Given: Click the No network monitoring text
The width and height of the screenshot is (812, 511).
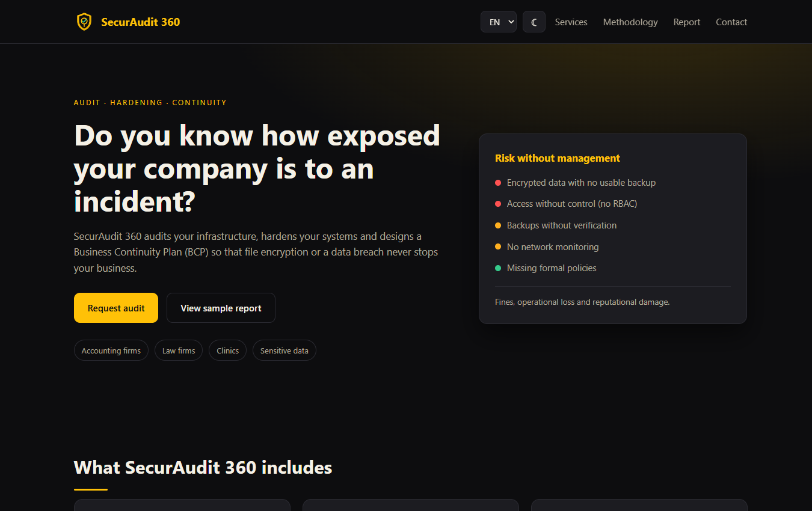Looking at the screenshot, I should (x=553, y=247).
